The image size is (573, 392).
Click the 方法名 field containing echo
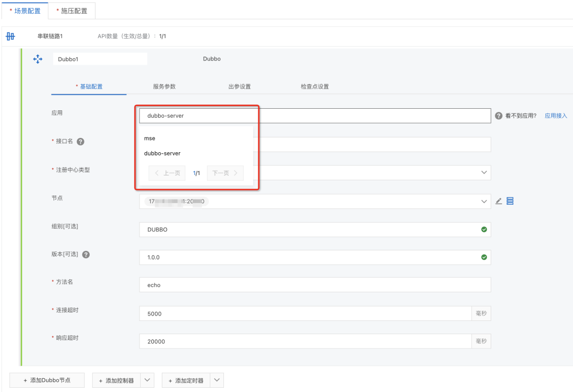click(315, 285)
